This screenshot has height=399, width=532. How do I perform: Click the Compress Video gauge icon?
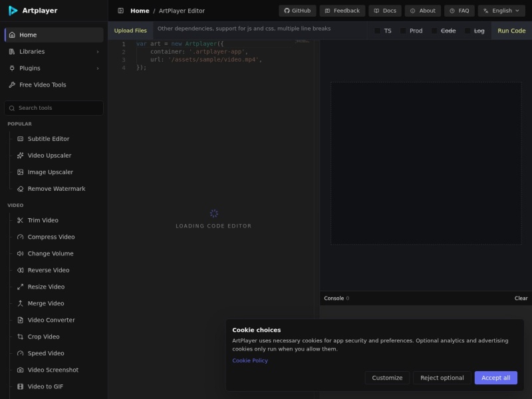(21, 237)
